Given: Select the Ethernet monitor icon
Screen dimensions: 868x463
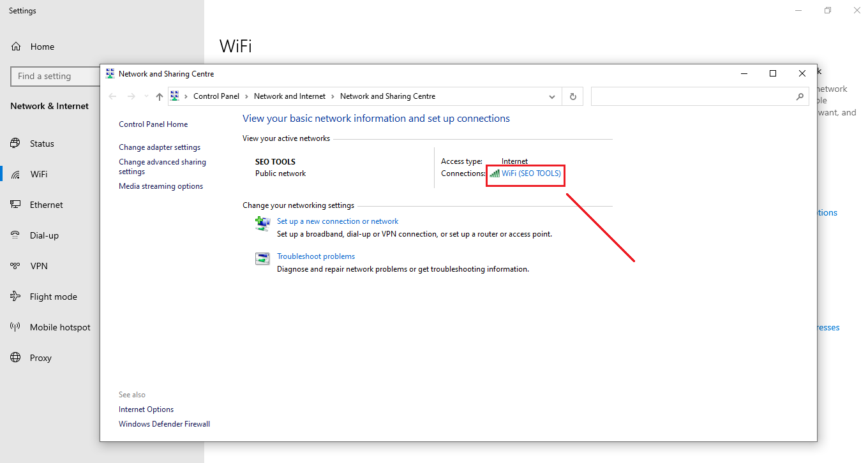Looking at the screenshot, I should [x=16, y=205].
